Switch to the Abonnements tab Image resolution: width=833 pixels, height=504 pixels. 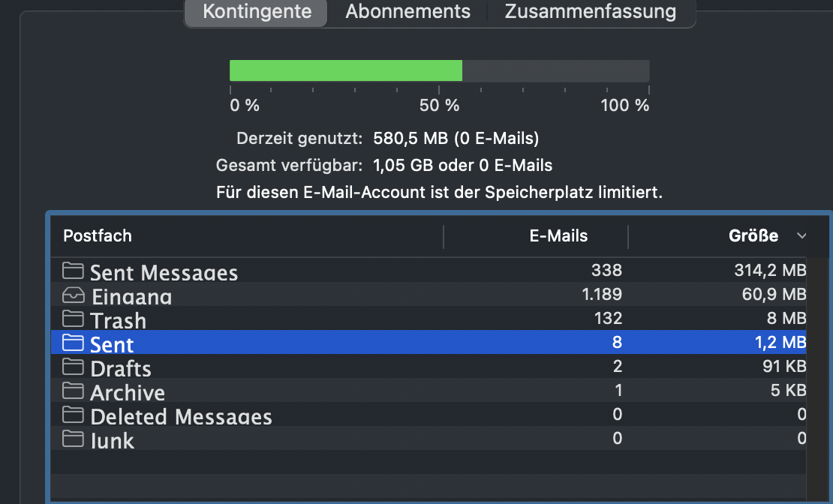click(407, 12)
